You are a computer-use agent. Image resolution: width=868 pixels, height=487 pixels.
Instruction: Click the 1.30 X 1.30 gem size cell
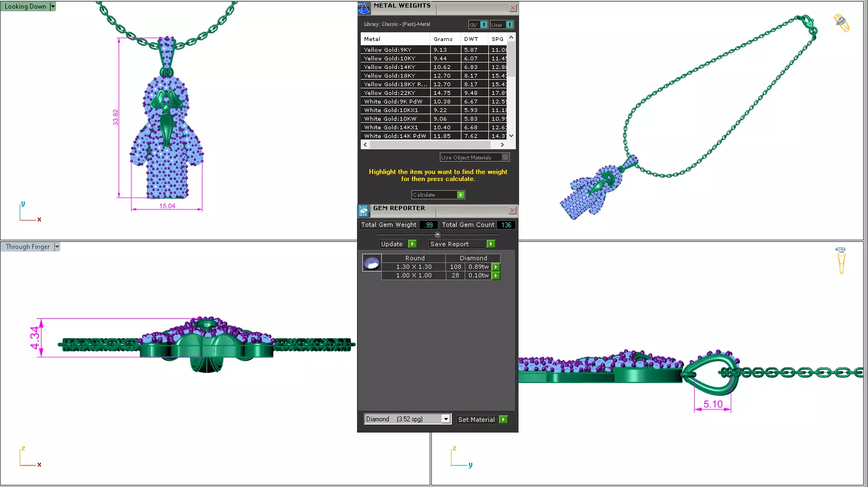(414, 267)
